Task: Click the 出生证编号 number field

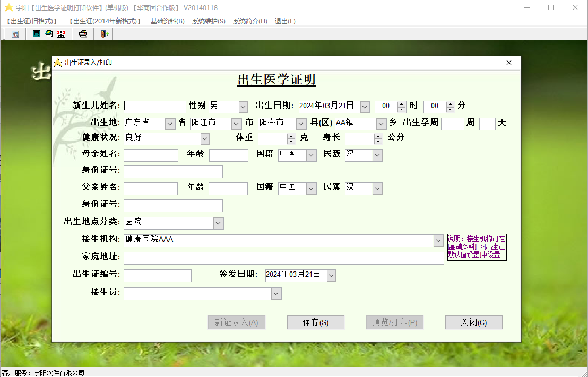Action: pyautogui.click(x=158, y=275)
